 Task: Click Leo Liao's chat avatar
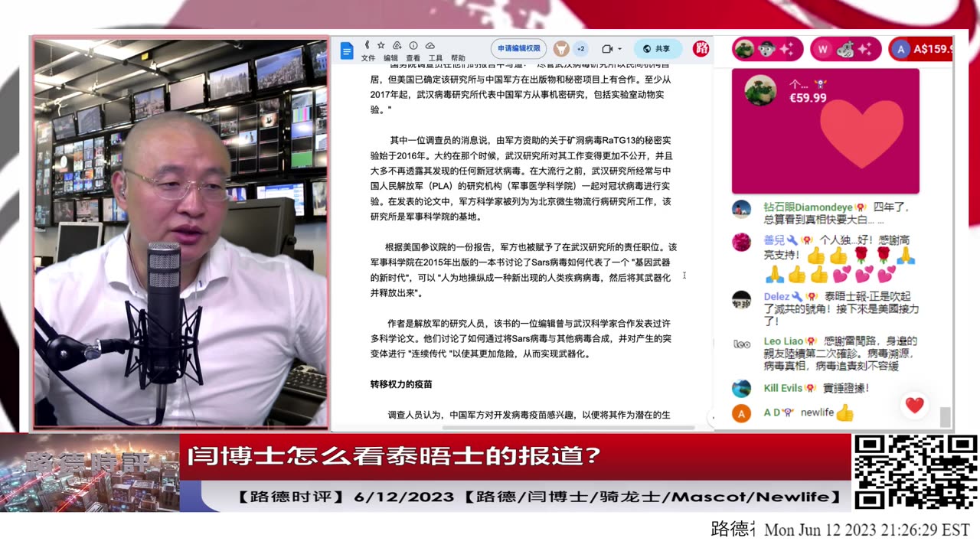click(x=741, y=344)
